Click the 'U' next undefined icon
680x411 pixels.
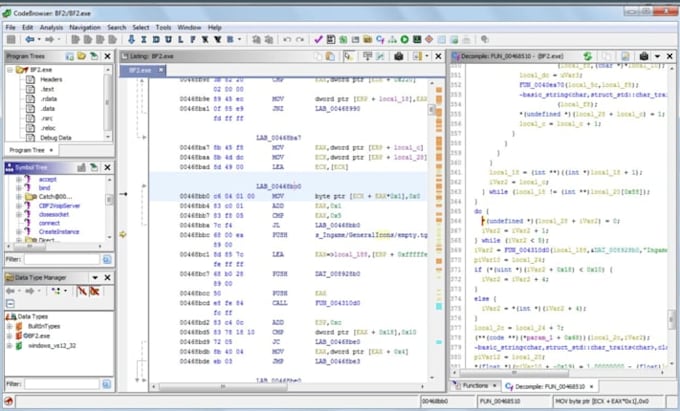(x=168, y=39)
